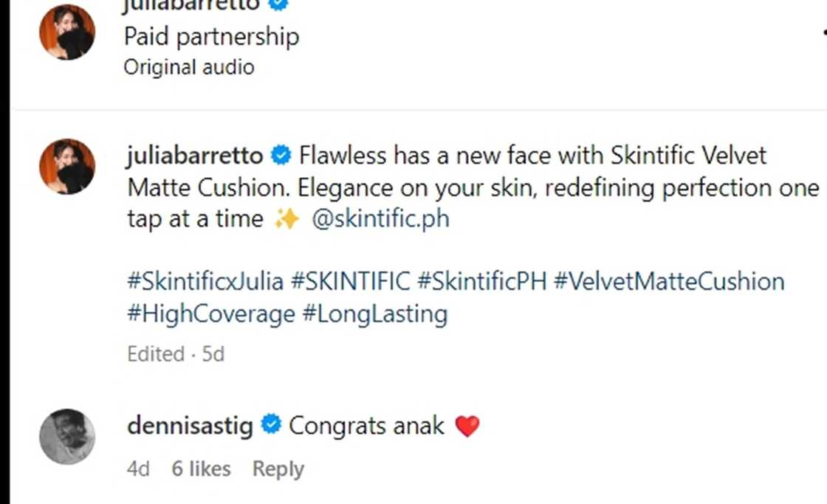827x504 pixels.
Task: View posts tagged #HighCoverage
Action: point(211,314)
